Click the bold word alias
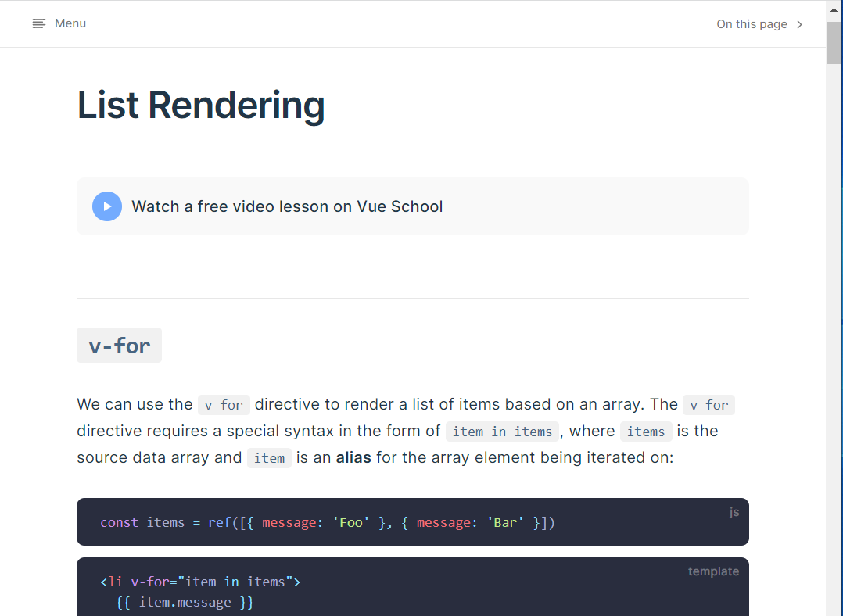Image resolution: width=843 pixels, height=616 pixels. tap(353, 457)
